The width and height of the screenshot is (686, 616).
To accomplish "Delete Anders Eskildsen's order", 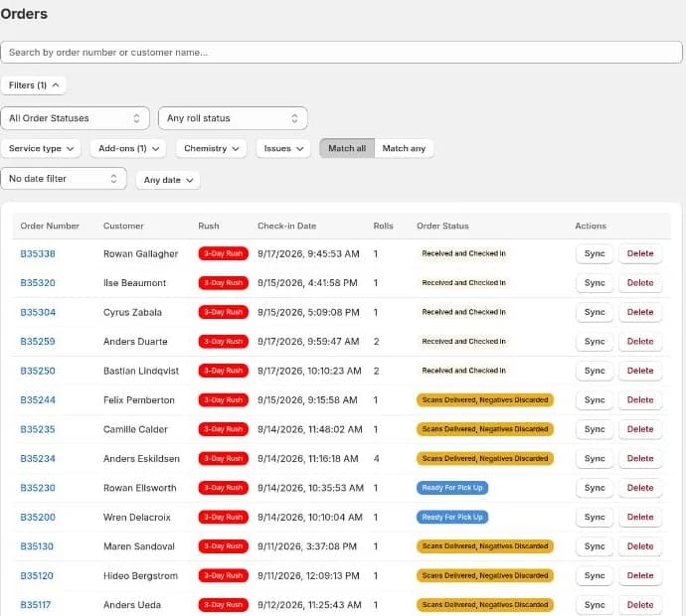I will 640,459.
